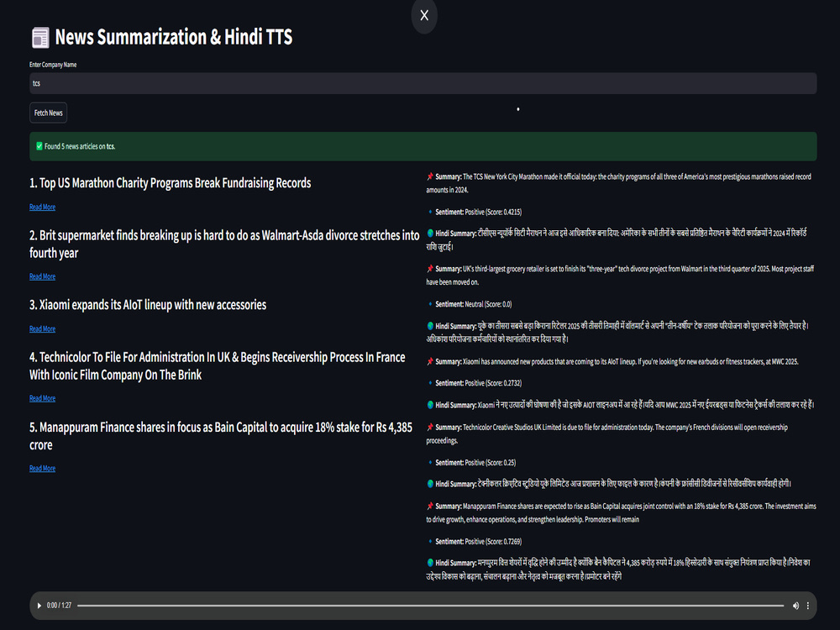Open Read More under Marathon Charity article

(x=42, y=207)
